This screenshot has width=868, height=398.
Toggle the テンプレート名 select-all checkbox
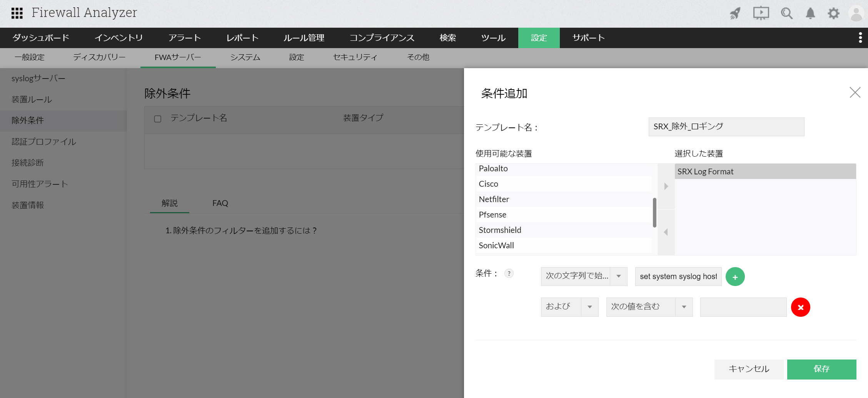point(158,119)
